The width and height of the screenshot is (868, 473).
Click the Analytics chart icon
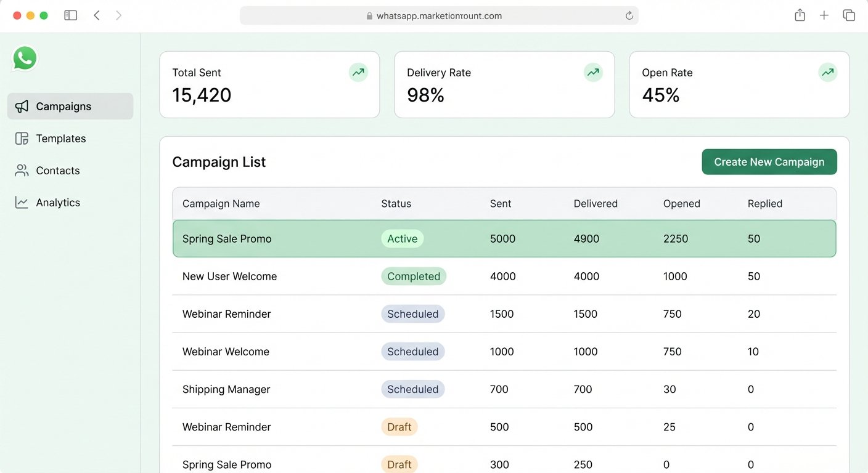[22, 203]
